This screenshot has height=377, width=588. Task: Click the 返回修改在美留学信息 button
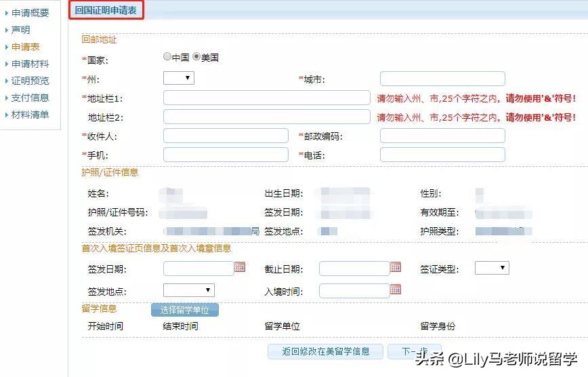(x=325, y=351)
